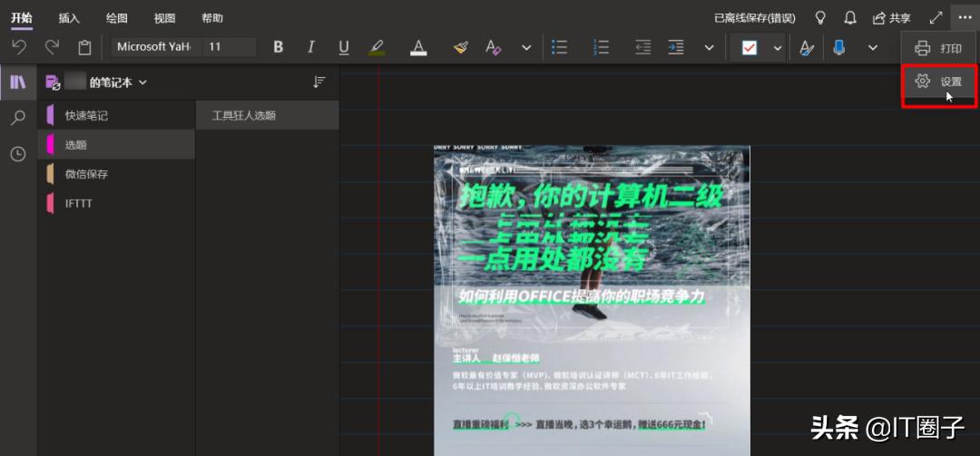Undo the last action
980x456 pixels.
(x=19, y=47)
